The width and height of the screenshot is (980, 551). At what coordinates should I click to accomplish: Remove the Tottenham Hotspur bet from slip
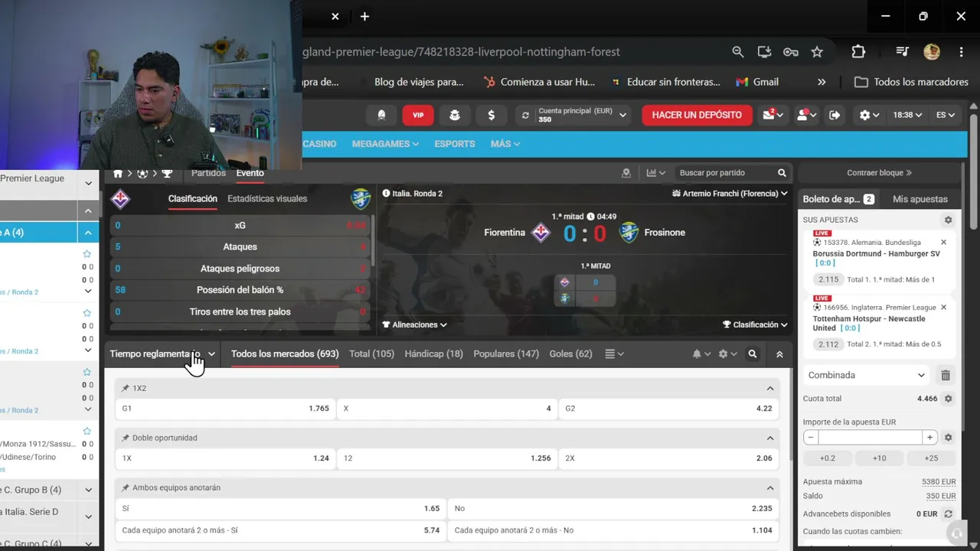pyautogui.click(x=943, y=308)
